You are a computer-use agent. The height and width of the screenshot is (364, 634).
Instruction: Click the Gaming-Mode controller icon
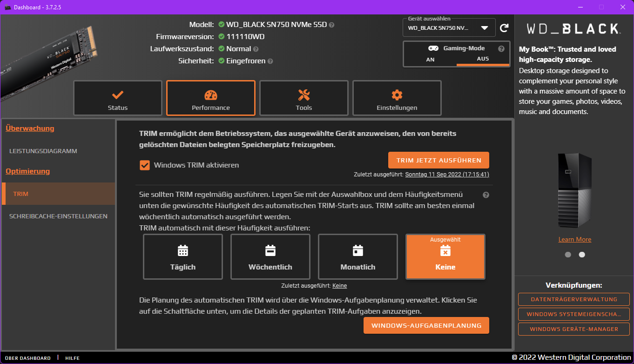(433, 48)
